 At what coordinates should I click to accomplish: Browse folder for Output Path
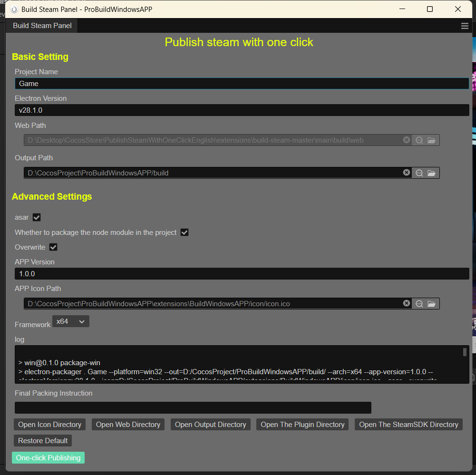pyautogui.click(x=431, y=173)
